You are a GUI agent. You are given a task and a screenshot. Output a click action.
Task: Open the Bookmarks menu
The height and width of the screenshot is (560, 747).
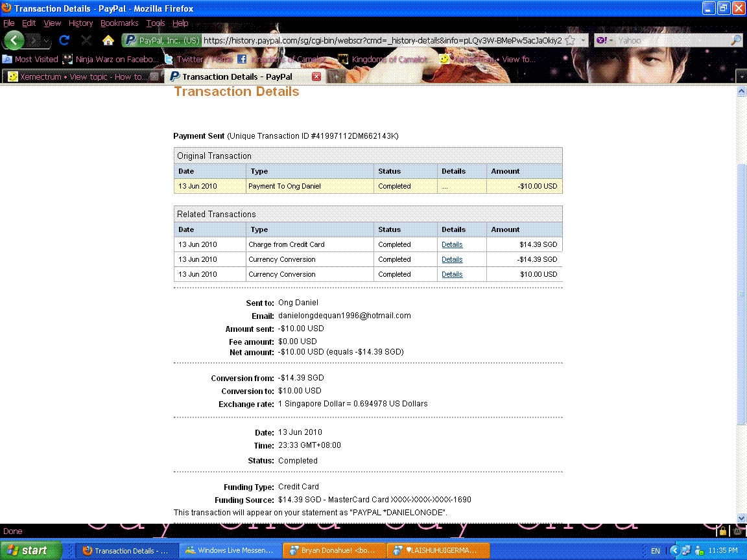pos(119,23)
